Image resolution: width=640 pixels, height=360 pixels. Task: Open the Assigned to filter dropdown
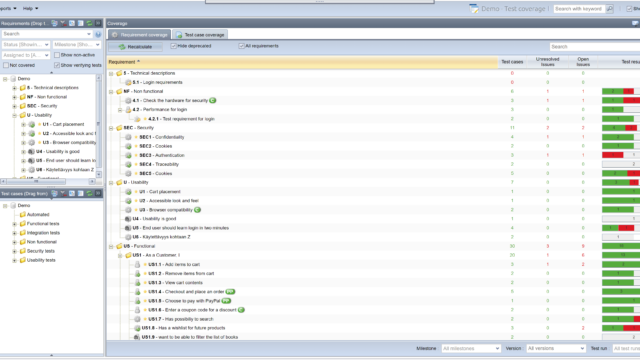[x=26, y=55]
